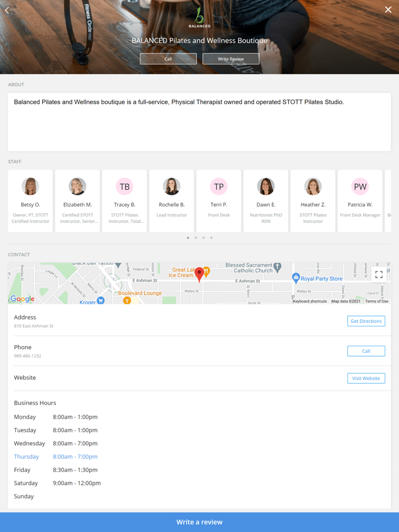Click the Call button in the header banner

168,59
